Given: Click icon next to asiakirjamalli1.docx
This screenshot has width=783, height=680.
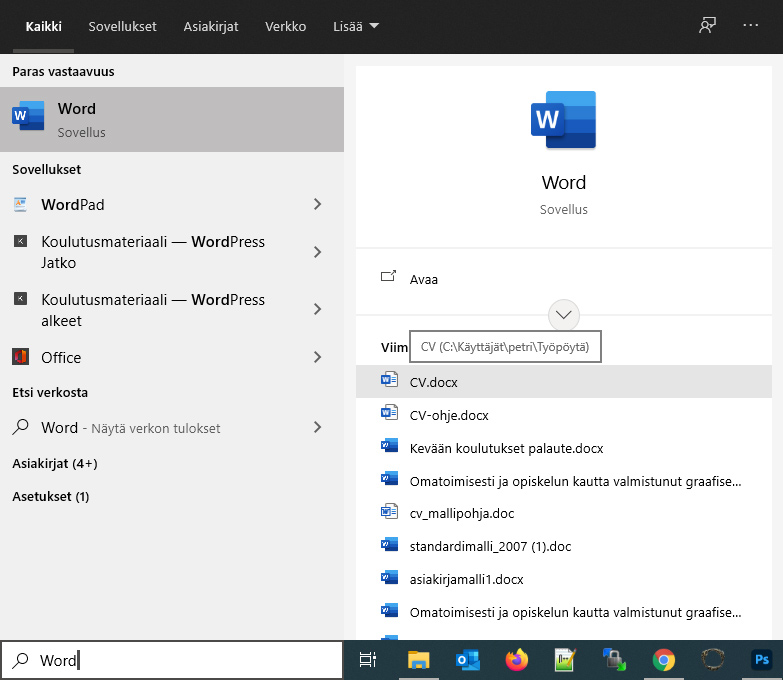Looking at the screenshot, I should (389, 577).
